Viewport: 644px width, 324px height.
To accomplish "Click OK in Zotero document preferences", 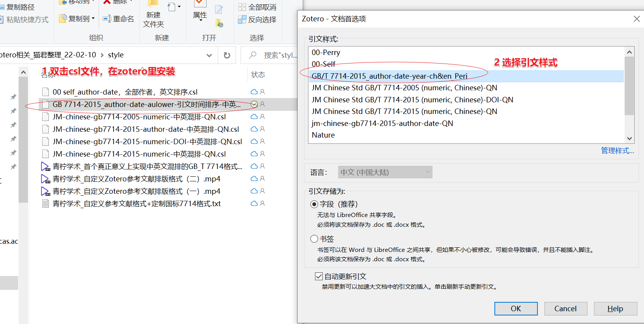I will (x=516, y=308).
